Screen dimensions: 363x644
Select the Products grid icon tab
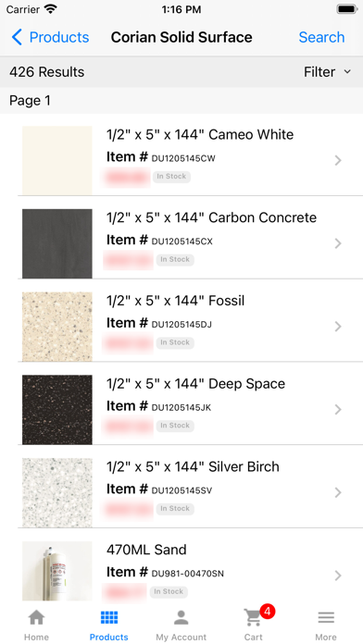(109, 617)
